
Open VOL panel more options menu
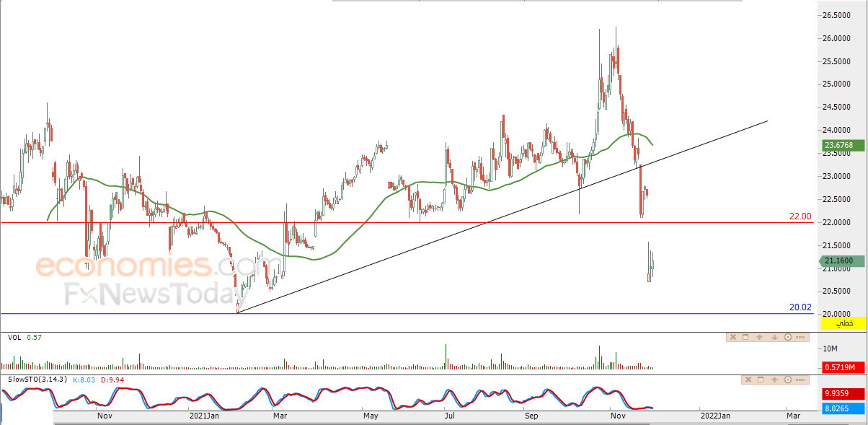(800, 337)
